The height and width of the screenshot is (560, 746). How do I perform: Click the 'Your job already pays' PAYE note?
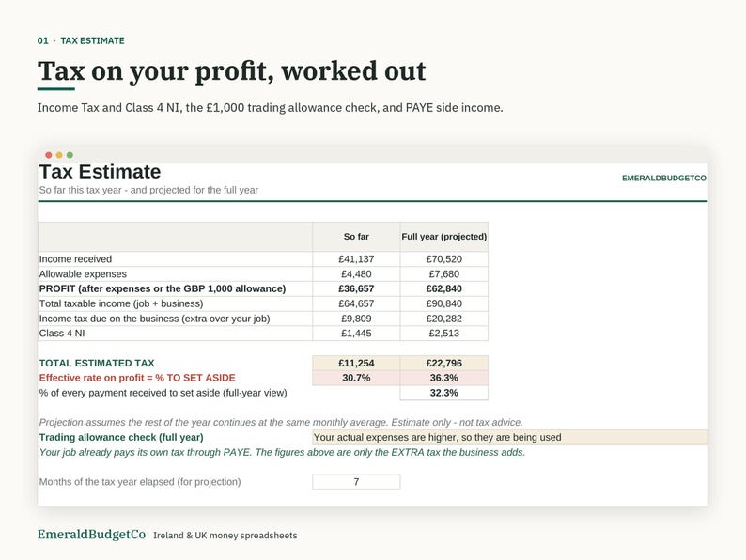pyautogui.click(x=282, y=453)
